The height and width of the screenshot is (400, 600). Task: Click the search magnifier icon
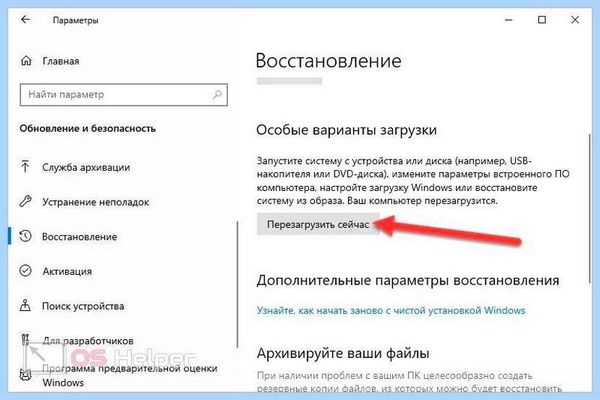coord(217,94)
